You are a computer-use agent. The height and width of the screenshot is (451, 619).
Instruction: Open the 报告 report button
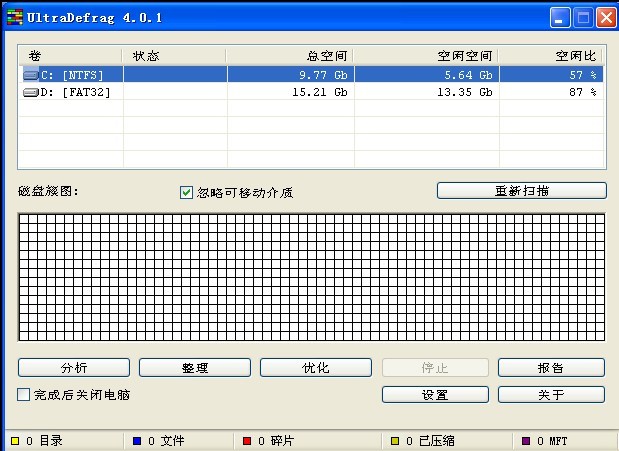[551, 368]
